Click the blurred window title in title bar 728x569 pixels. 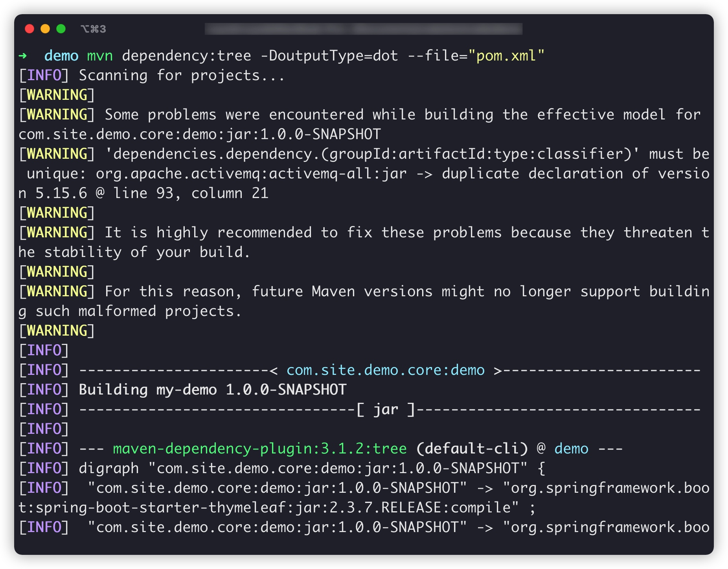pos(363,29)
